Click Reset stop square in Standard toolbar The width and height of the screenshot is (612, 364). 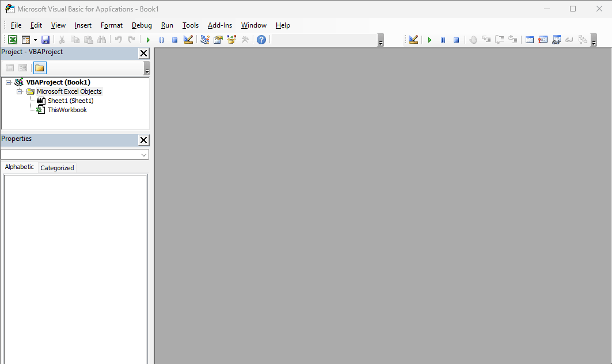coord(174,40)
